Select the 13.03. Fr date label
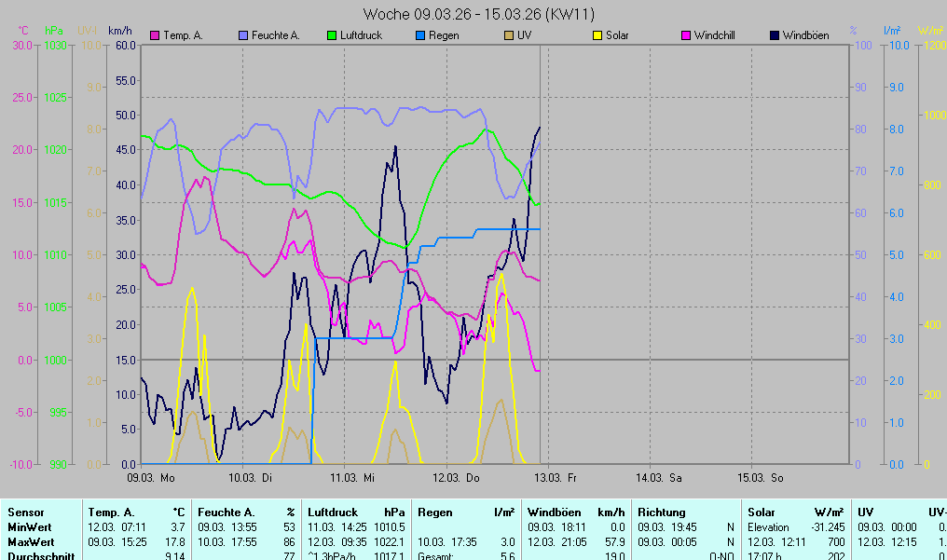 tap(557, 478)
